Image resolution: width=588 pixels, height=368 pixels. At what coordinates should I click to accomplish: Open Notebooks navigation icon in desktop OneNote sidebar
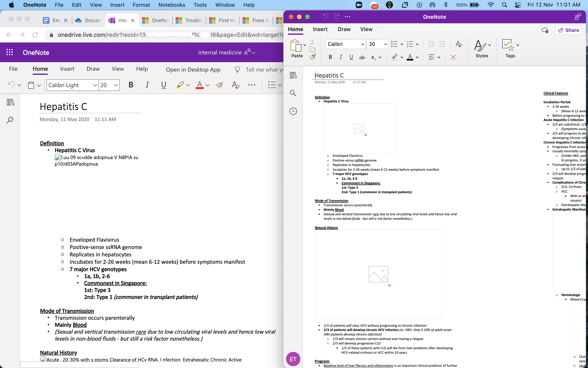(293, 75)
